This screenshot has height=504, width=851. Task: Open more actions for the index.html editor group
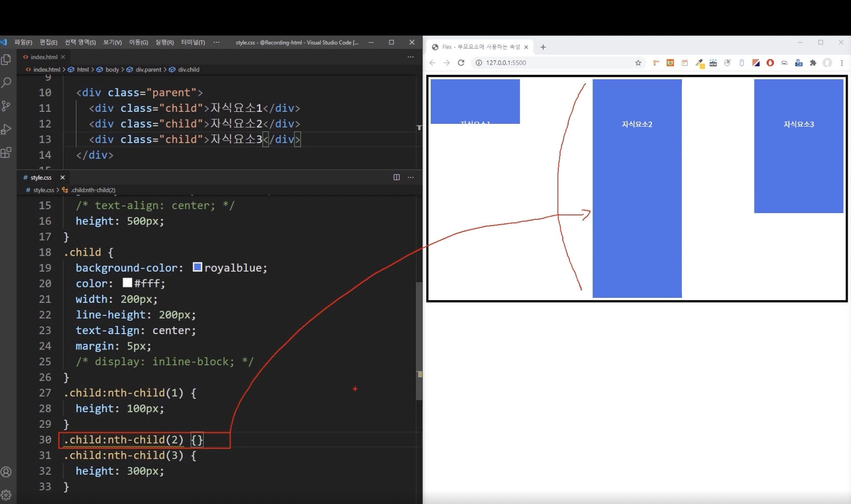pyautogui.click(x=411, y=57)
